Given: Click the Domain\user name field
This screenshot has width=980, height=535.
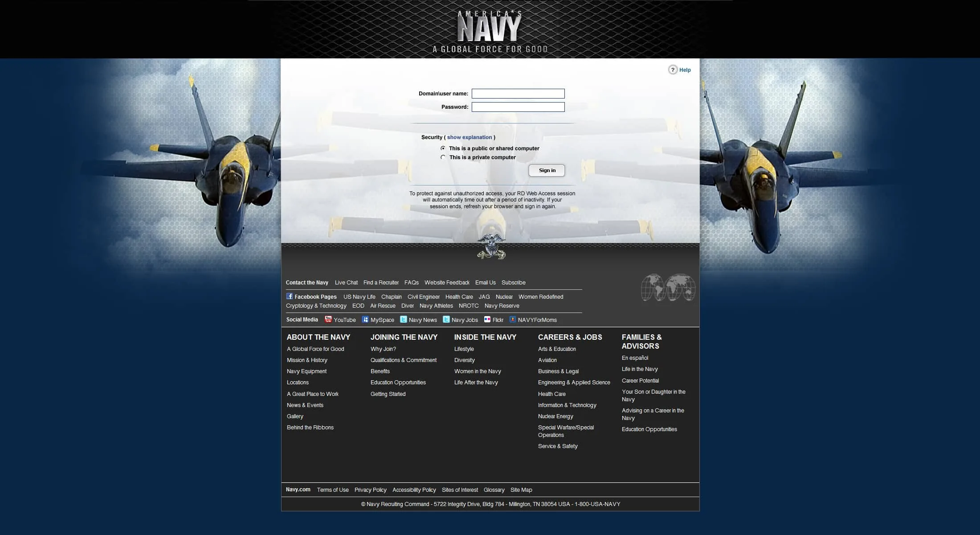Looking at the screenshot, I should [x=518, y=94].
